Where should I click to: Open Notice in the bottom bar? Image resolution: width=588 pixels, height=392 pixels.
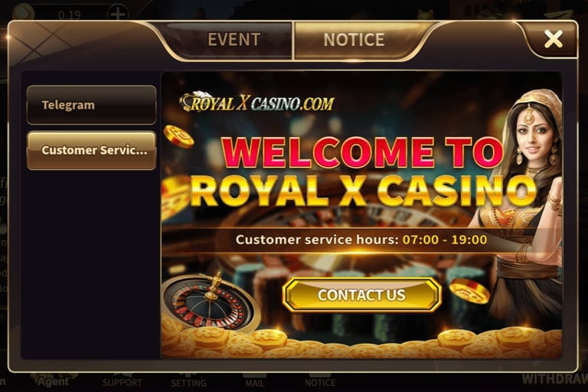coord(320,382)
